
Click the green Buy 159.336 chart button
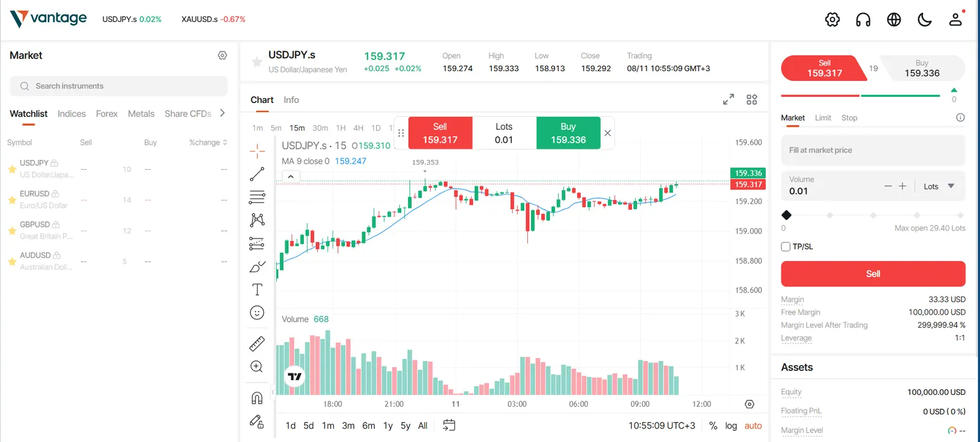[x=568, y=133]
